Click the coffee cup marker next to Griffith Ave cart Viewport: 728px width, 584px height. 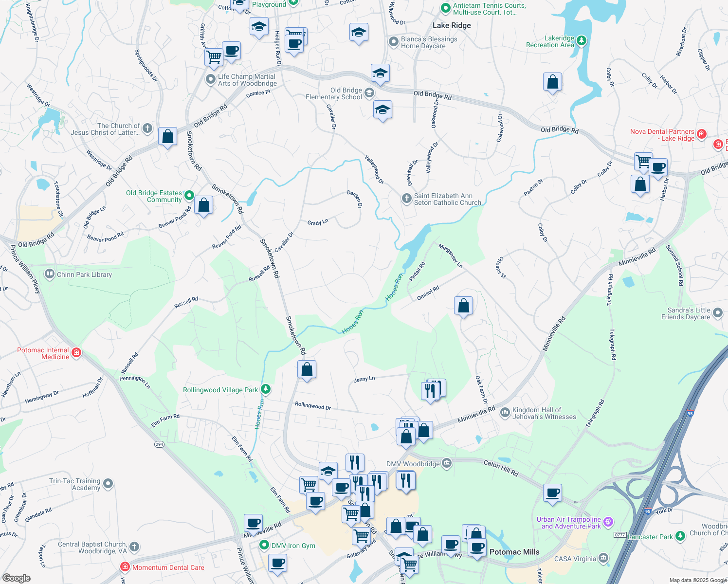click(x=232, y=51)
